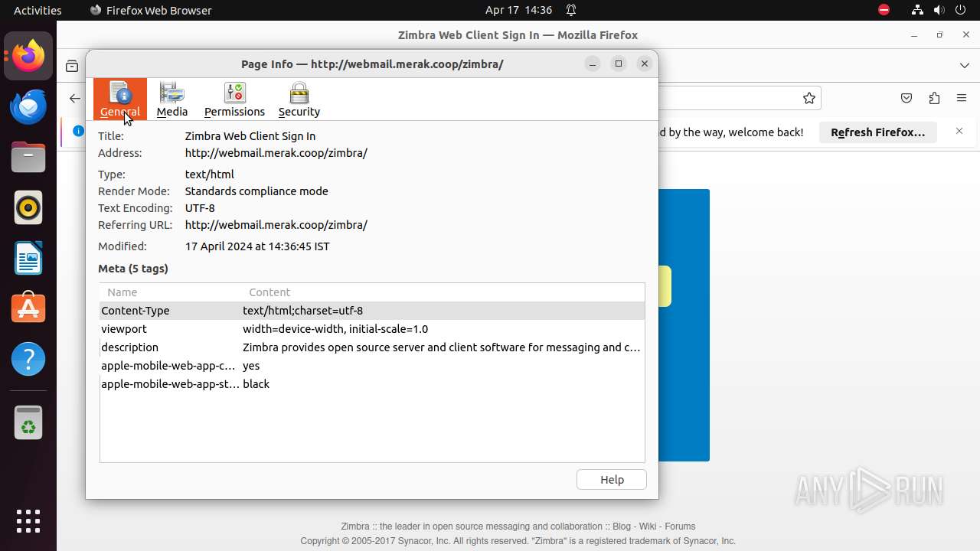The image size is (980, 551).
Task: Click the Address URL field value
Action: [x=276, y=153]
